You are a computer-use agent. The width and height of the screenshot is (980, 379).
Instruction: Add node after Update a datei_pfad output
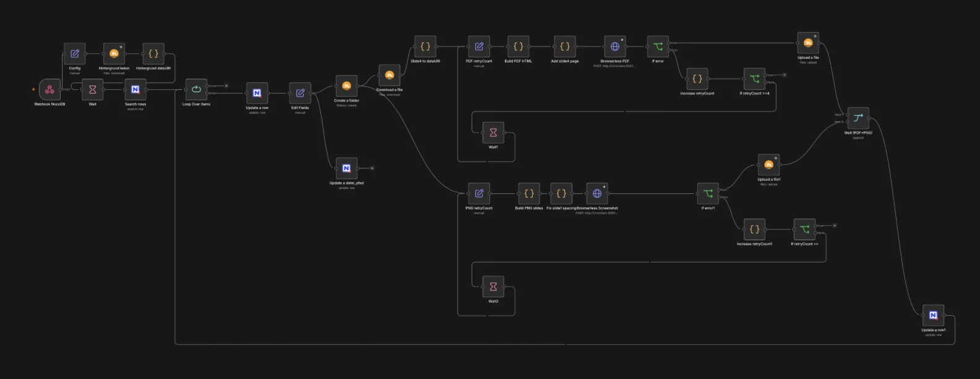[x=372, y=168]
